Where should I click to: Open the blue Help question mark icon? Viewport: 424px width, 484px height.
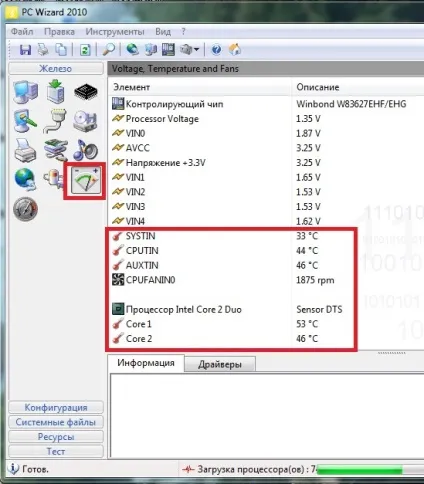tap(216, 50)
